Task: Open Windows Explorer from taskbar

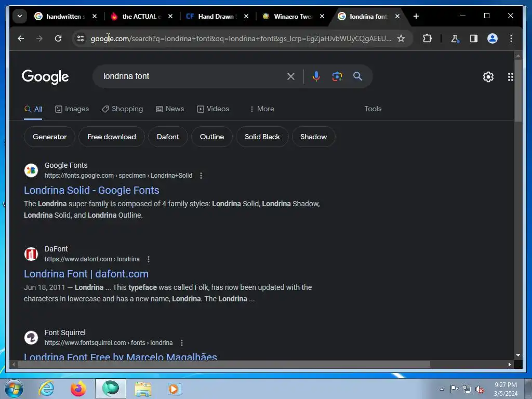Action: click(x=143, y=389)
